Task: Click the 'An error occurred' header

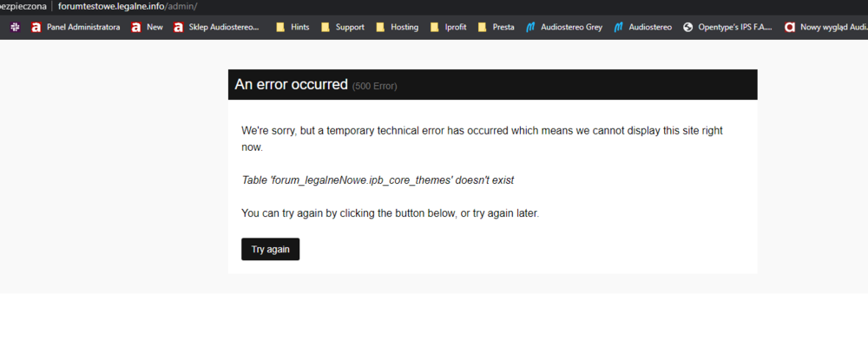Action: point(291,85)
